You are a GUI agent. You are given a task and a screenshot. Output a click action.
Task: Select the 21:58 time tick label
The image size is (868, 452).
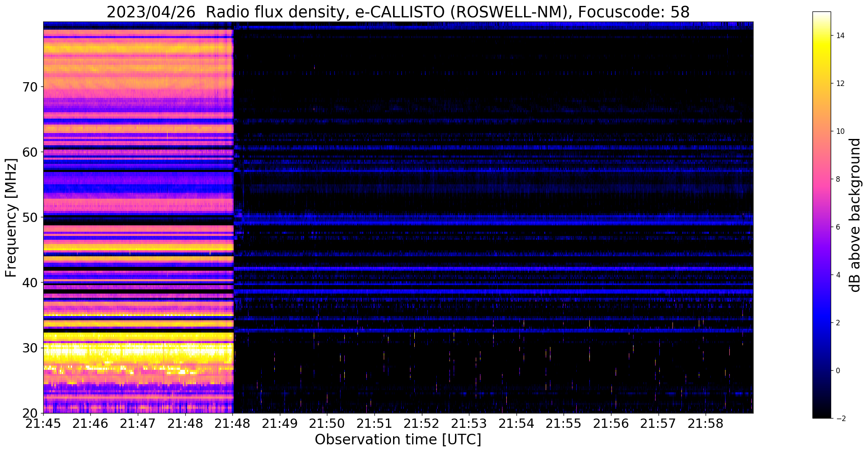pos(706,423)
